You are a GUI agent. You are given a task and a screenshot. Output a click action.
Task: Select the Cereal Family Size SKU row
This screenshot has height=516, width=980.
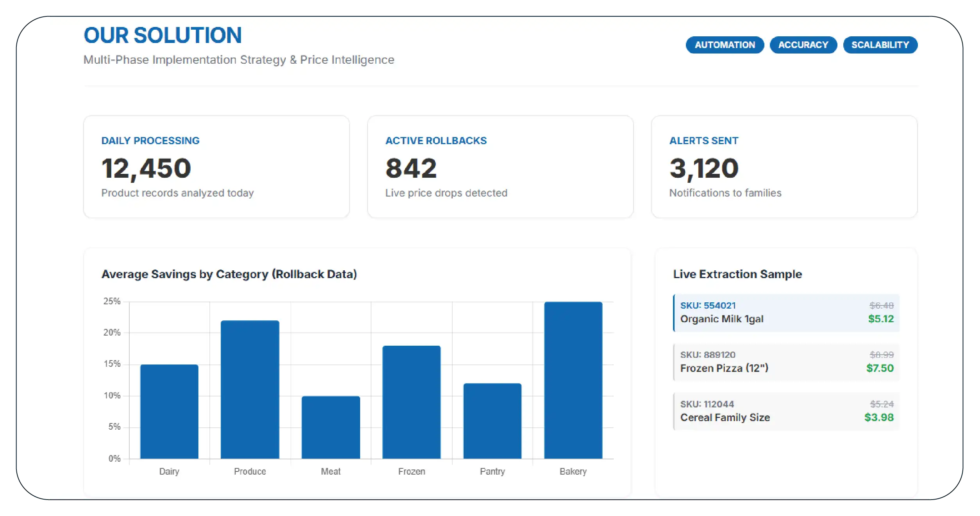pos(786,411)
